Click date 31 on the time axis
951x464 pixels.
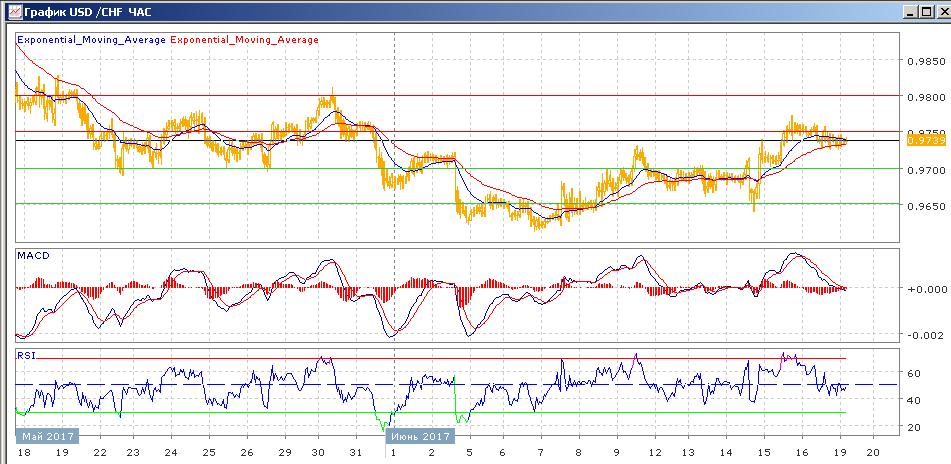point(354,452)
